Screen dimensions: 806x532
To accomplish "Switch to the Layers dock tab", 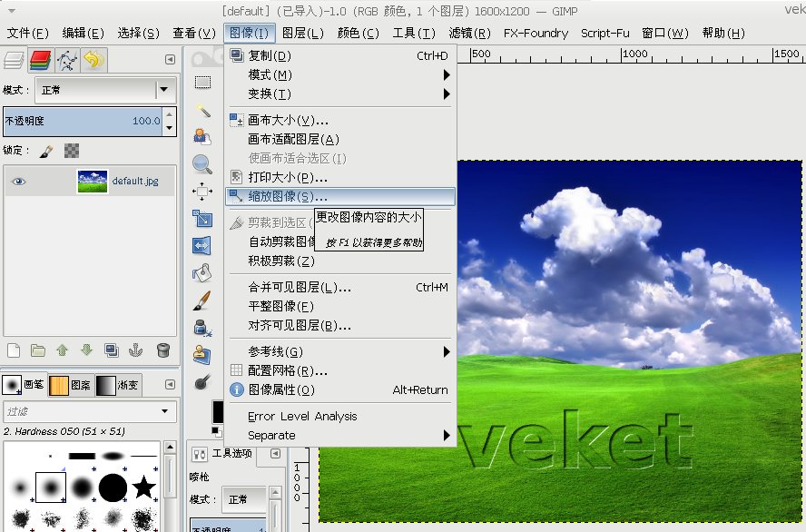I will [x=14, y=60].
